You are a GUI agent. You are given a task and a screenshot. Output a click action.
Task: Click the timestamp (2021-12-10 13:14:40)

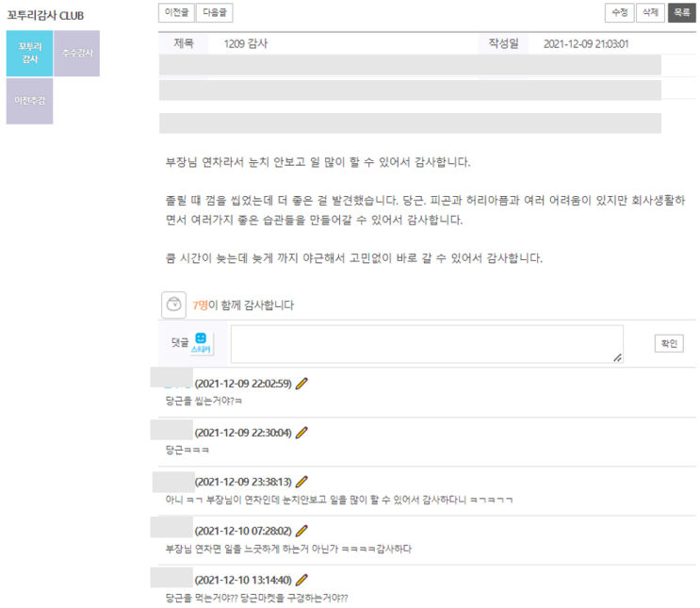(x=243, y=581)
